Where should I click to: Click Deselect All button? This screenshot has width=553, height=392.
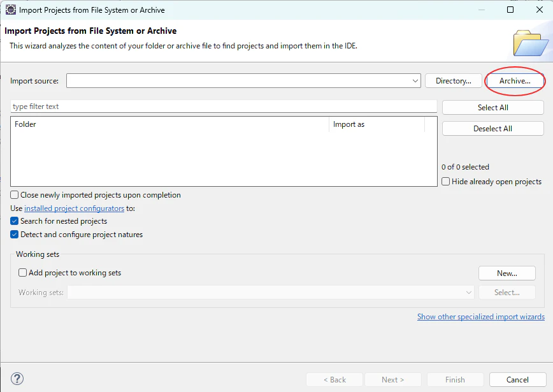[x=493, y=129]
